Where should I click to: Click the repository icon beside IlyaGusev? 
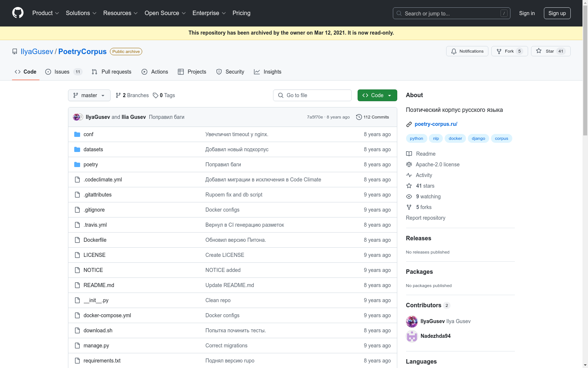[x=15, y=52]
